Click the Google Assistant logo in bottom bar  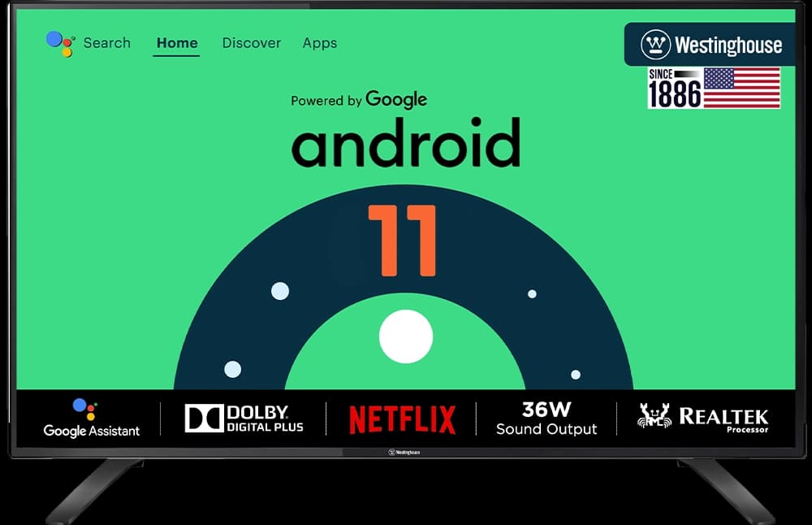(x=91, y=419)
